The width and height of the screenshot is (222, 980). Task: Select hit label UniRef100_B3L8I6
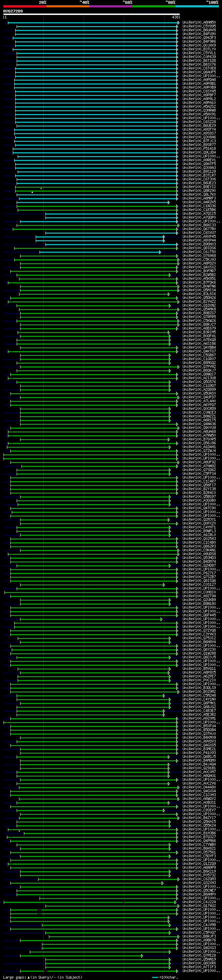click(199, 294)
